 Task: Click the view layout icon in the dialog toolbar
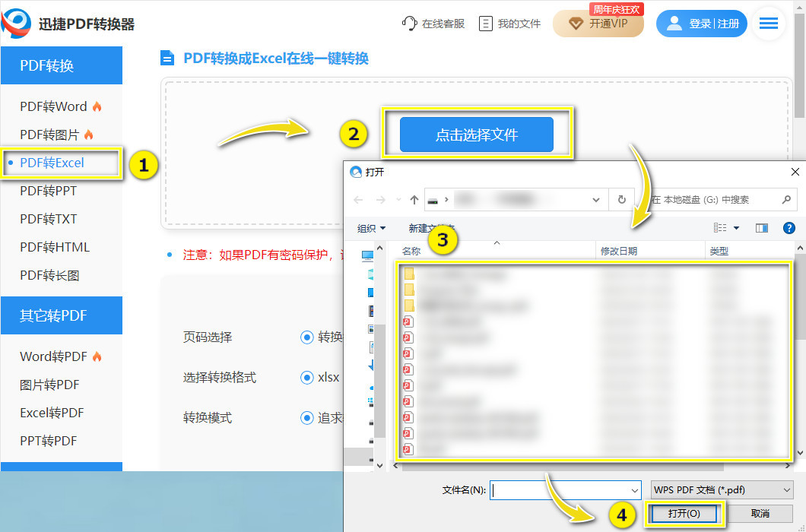click(720, 228)
